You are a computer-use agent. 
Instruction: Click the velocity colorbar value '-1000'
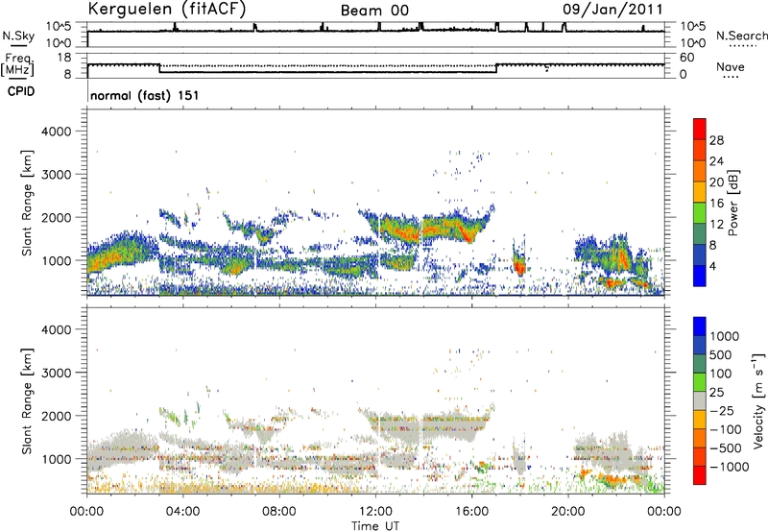730,467
